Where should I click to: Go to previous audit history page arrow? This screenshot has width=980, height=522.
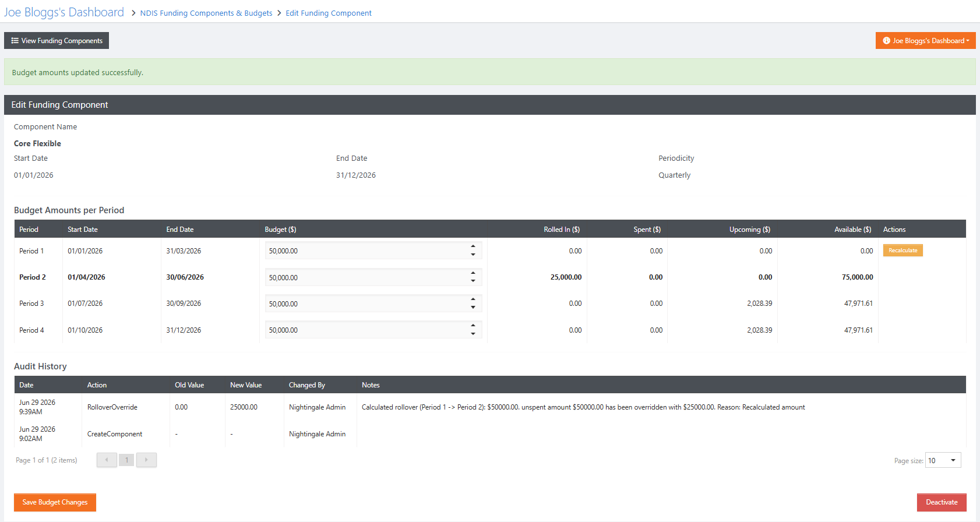pos(107,460)
